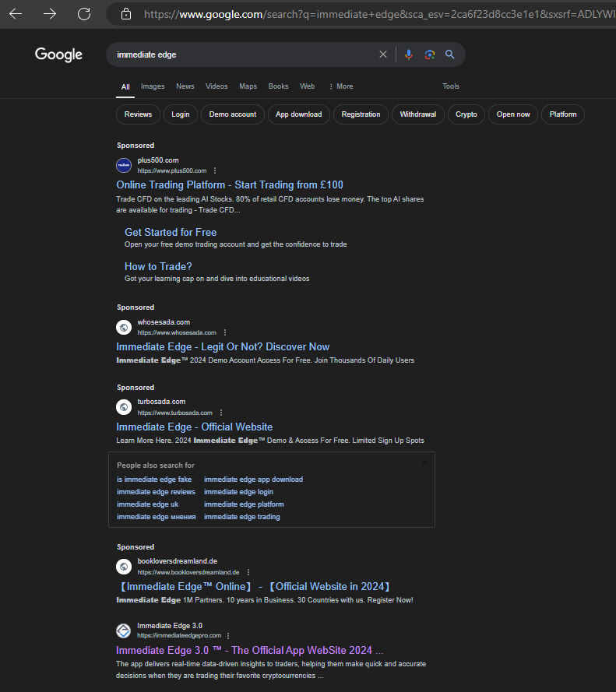Switch to the Maps tab
The image size is (616, 692).
coord(248,86)
